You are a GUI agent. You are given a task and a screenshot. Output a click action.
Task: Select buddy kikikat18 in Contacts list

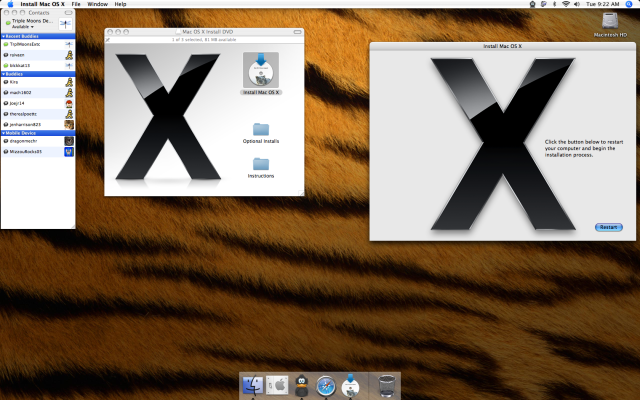click(38, 65)
